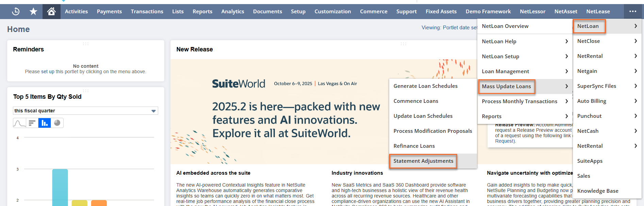
Task: Open Reports in the top navigation bar
Action: 202,12
